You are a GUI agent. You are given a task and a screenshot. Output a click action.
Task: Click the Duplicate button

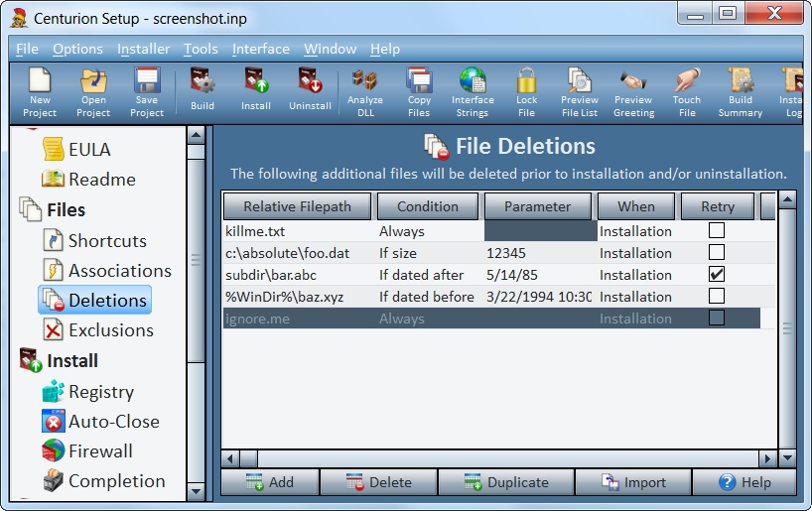(x=506, y=482)
